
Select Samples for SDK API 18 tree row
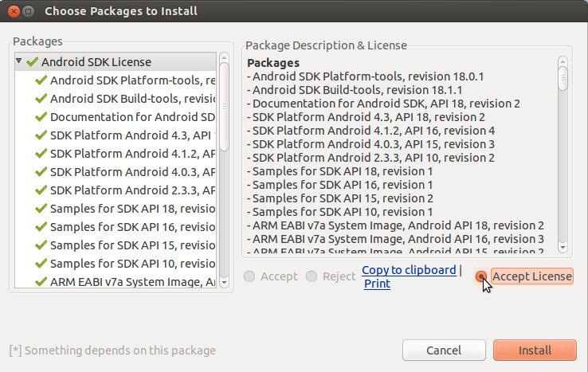[x=116, y=209]
